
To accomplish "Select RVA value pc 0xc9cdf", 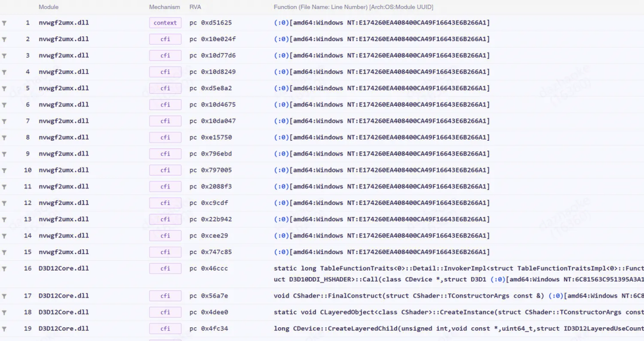I will 209,203.
